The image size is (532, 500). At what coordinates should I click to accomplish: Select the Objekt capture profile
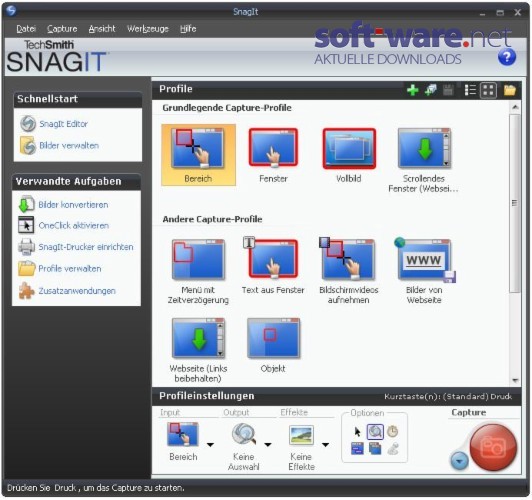pos(273,345)
